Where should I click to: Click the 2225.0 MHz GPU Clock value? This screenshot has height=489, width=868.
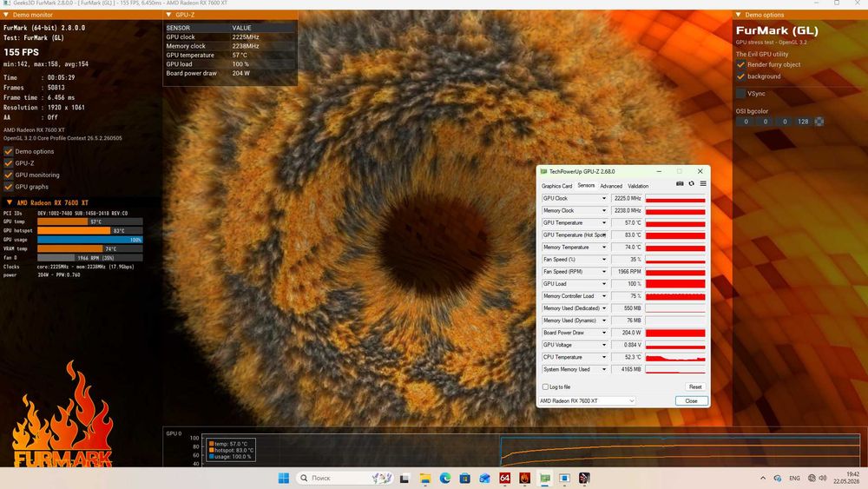pyautogui.click(x=627, y=198)
